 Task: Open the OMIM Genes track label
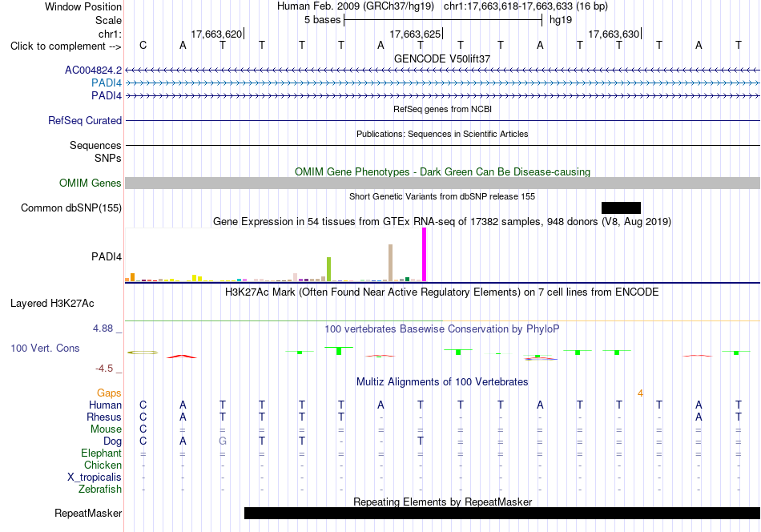point(91,183)
